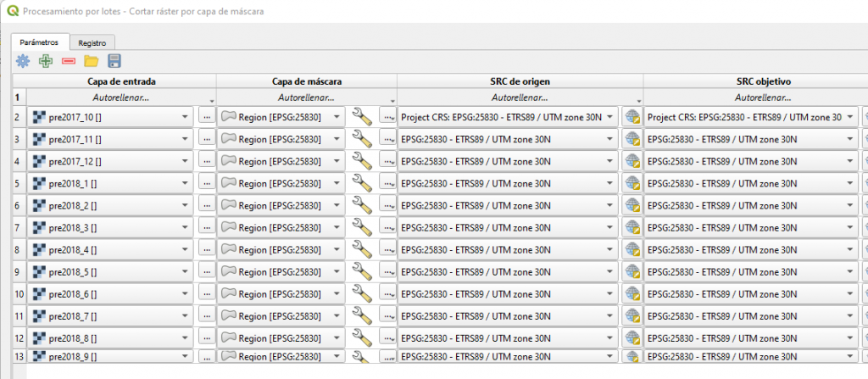Click wrench icon in pre2018_7 row

362,315
